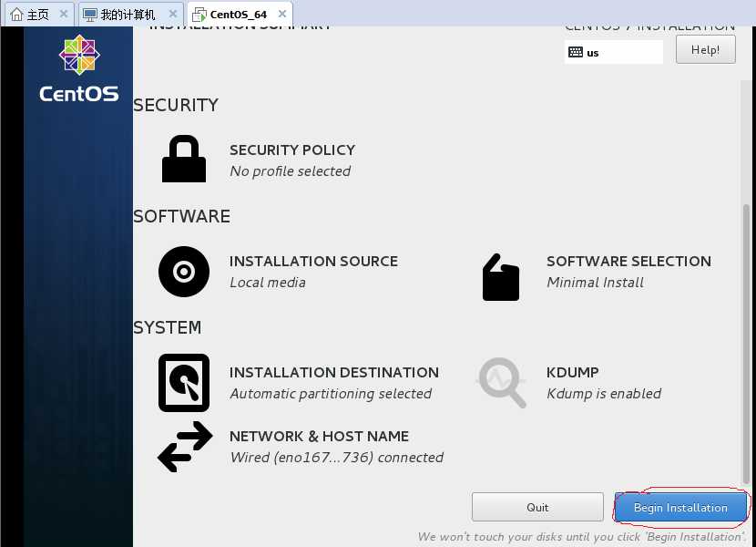Click the us keyboard layout field
756x547 pixels.
613,52
